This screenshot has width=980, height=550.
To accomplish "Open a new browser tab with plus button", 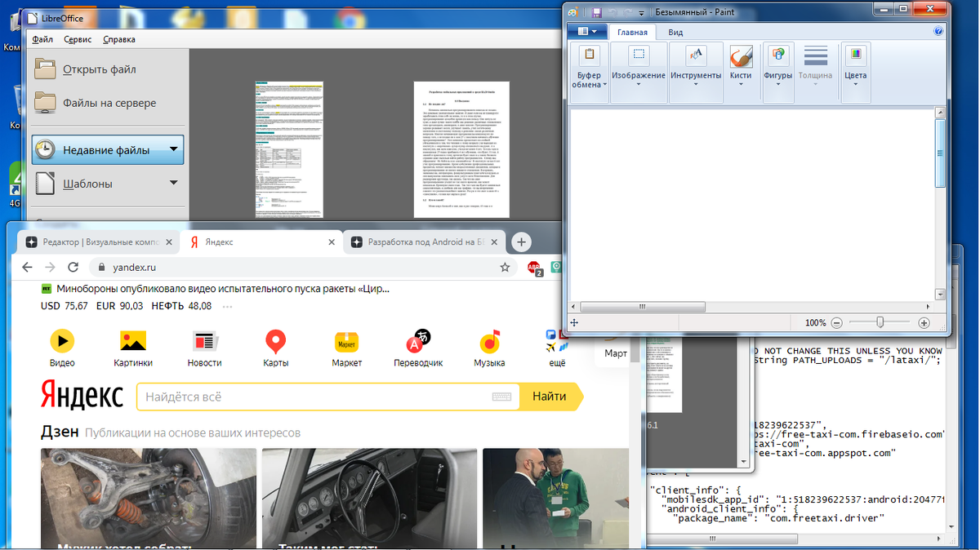I will [522, 242].
